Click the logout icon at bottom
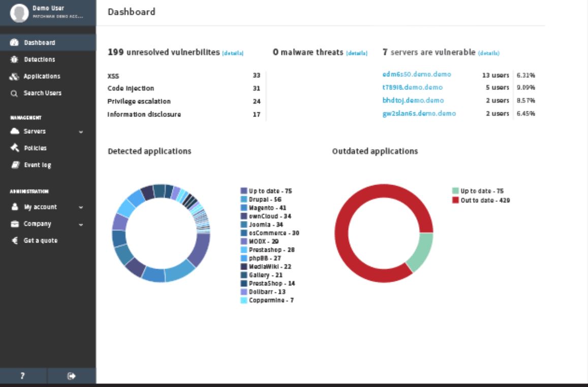This screenshot has width=588, height=387. tap(72, 375)
